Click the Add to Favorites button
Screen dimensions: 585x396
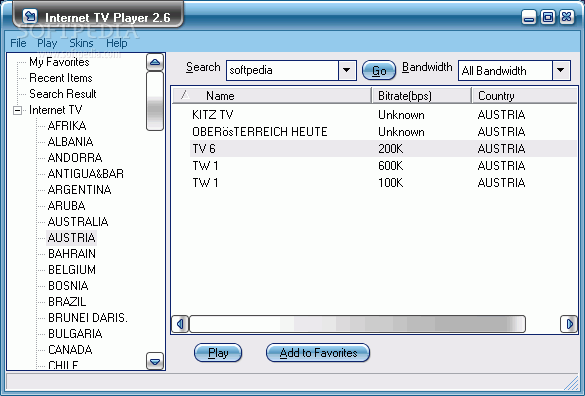[x=318, y=353]
